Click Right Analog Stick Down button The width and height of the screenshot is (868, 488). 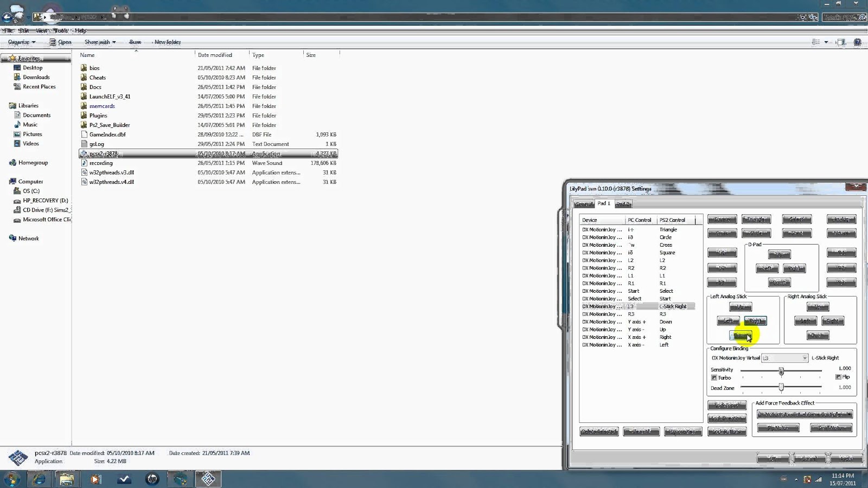point(818,336)
